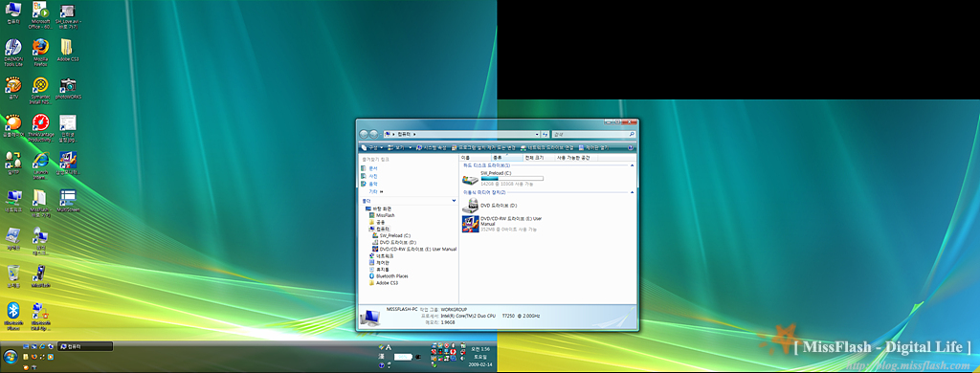
Task: Open the ThinkVantage Productivity shortcut
Action: [x=40, y=128]
